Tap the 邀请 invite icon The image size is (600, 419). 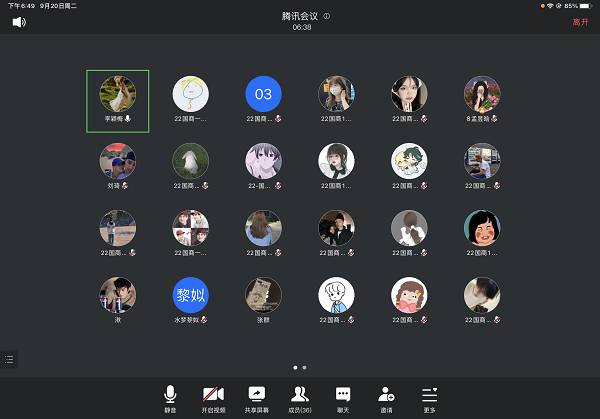click(386, 397)
